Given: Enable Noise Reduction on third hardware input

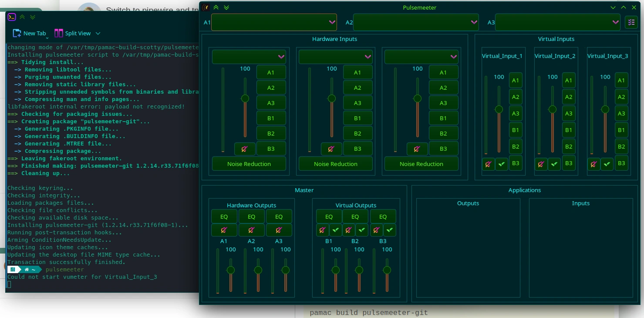Looking at the screenshot, I should (x=421, y=164).
